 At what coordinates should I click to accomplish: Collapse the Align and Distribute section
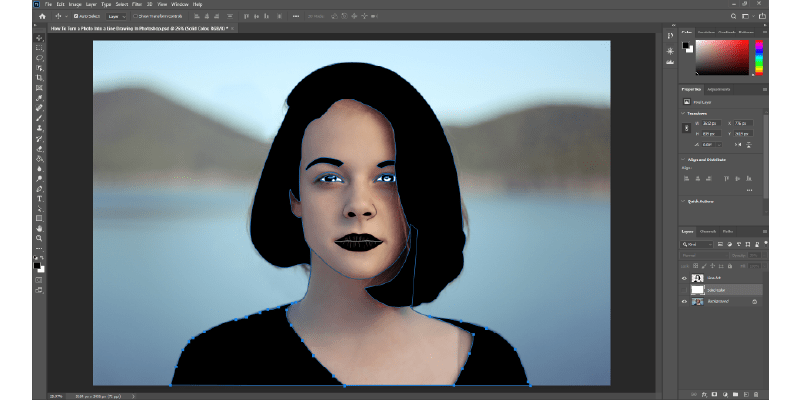(x=684, y=160)
